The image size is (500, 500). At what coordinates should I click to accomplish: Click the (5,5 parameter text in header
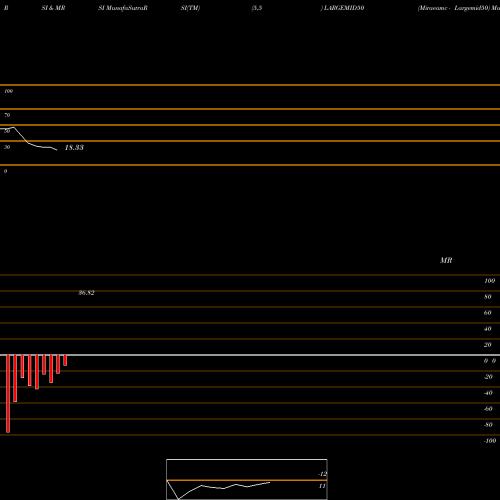coord(257,8)
